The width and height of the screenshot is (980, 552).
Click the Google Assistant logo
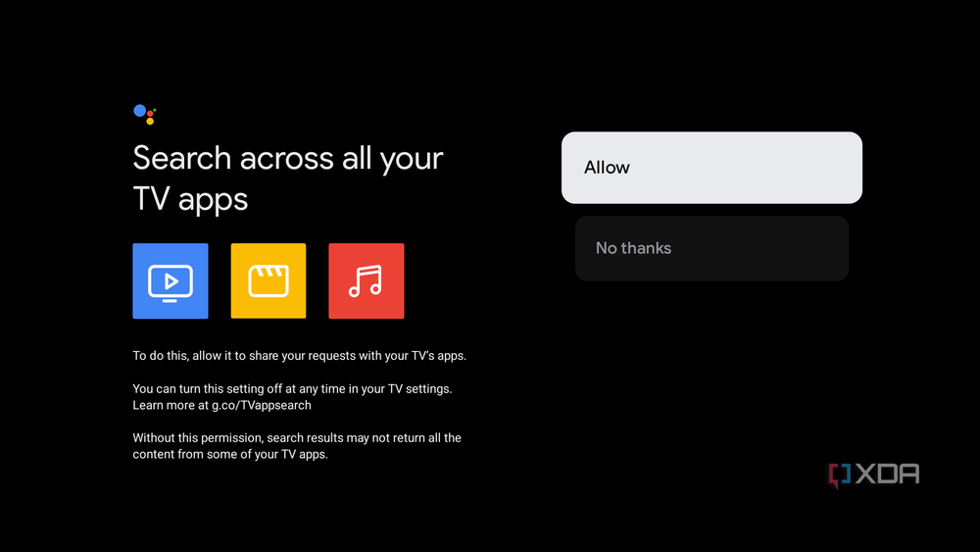[144, 115]
